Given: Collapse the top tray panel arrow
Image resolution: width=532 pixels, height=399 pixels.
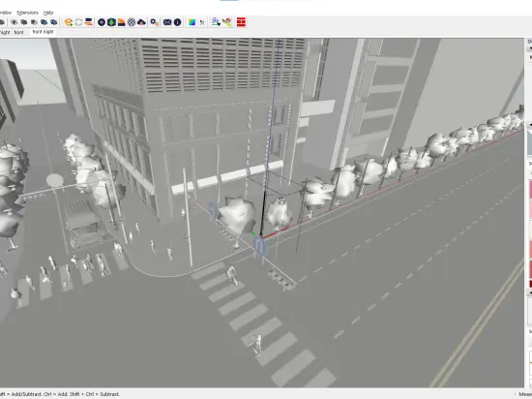Looking at the screenshot, I should pos(530,48).
